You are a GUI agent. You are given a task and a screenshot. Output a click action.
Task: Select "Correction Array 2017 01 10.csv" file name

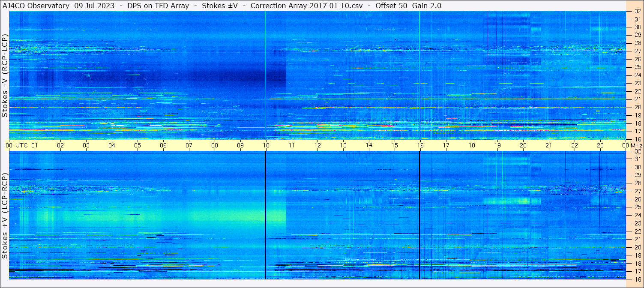(306, 6)
